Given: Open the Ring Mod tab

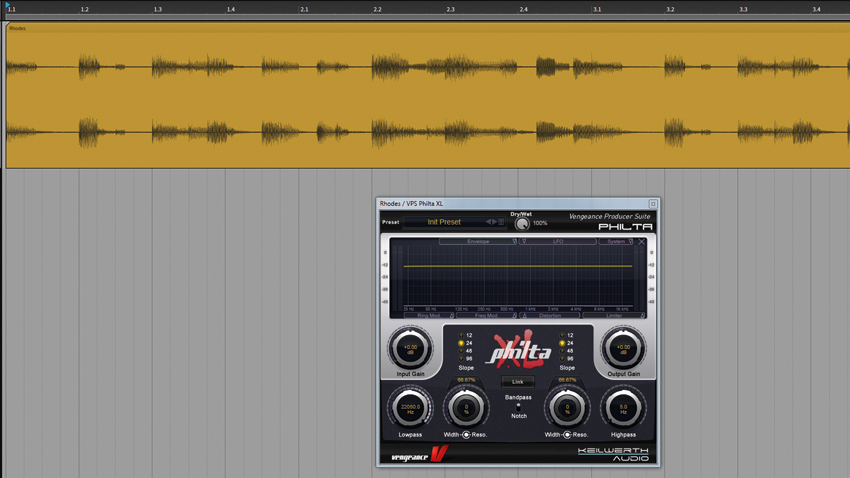Looking at the screenshot, I should pyautogui.click(x=429, y=315).
